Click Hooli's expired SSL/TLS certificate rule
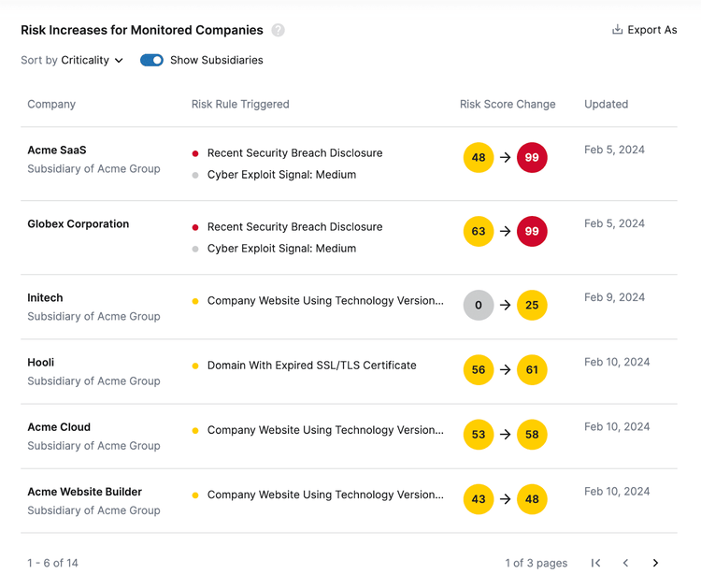Image resolution: width=701 pixels, height=588 pixels. pyautogui.click(x=311, y=366)
